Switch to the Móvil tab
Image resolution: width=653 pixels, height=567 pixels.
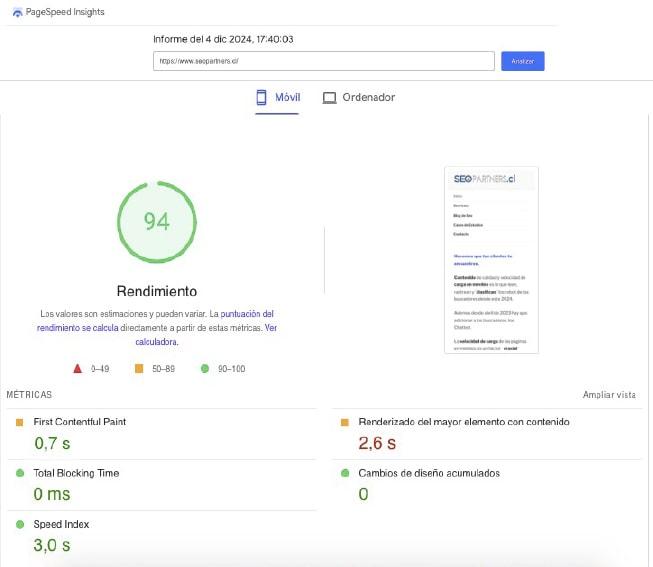(278, 98)
